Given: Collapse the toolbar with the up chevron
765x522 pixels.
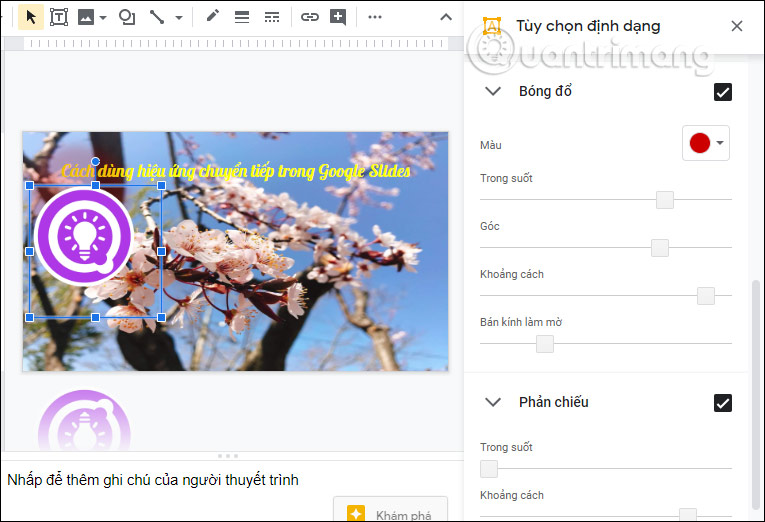Looking at the screenshot, I should 445,17.
